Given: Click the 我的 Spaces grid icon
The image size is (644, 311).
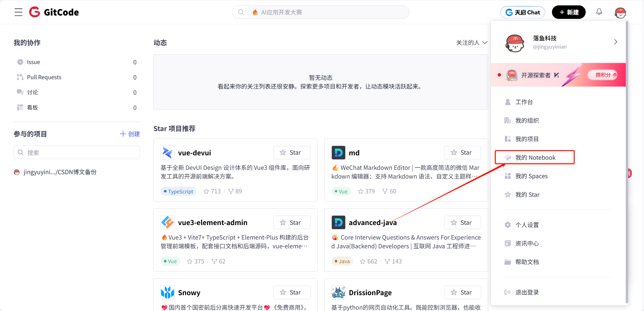Looking at the screenshot, I should click(508, 176).
